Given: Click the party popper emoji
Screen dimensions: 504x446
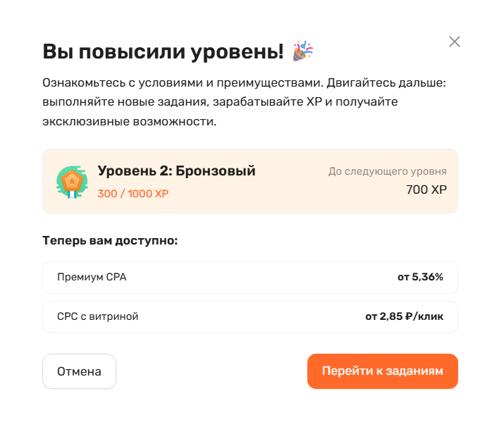Looking at the screenshot, I should (303, 51).
